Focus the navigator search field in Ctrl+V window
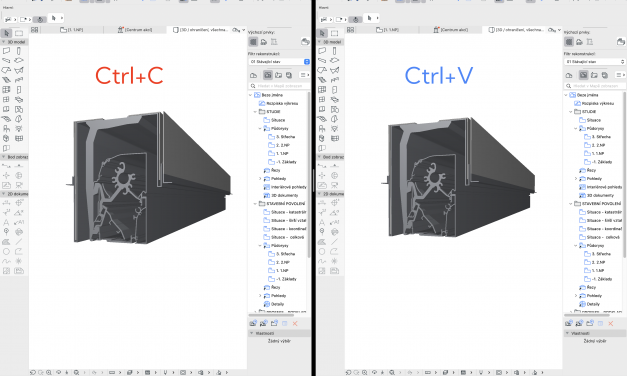The image size is (627, 376). tap(595, 86)
